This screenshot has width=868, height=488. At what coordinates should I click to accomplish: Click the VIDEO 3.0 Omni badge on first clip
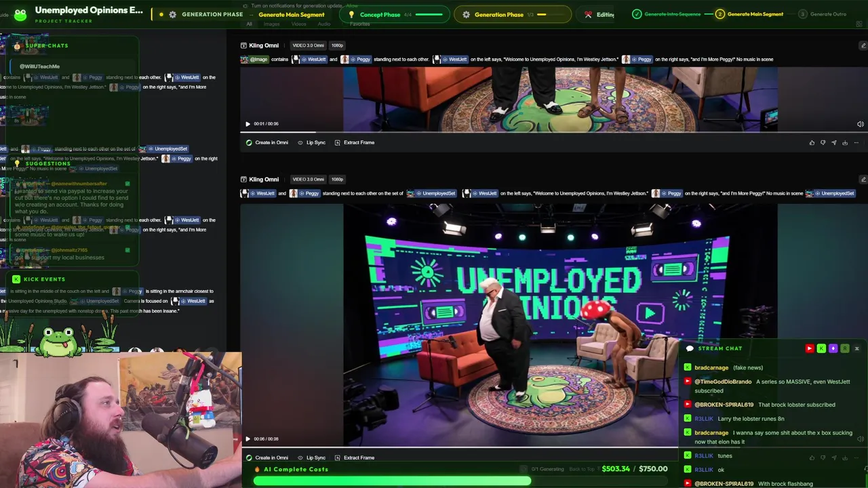pyautogui.click(x=308, y=45)
